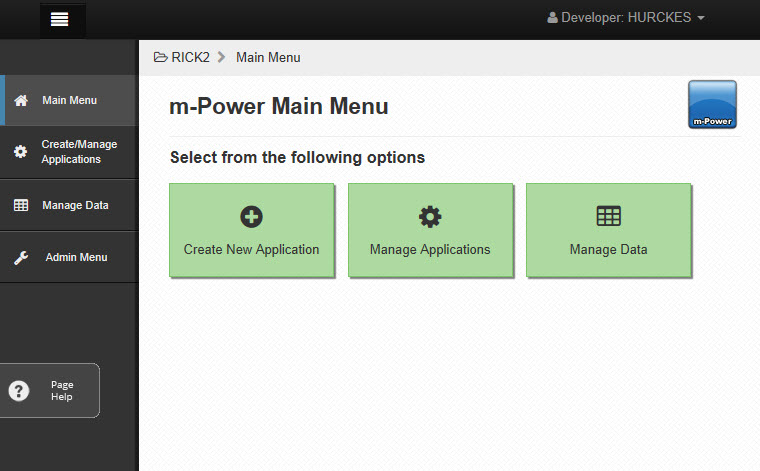Open Admin Menu from the sidebar
The image size is (760, 471).
[69, 257]
